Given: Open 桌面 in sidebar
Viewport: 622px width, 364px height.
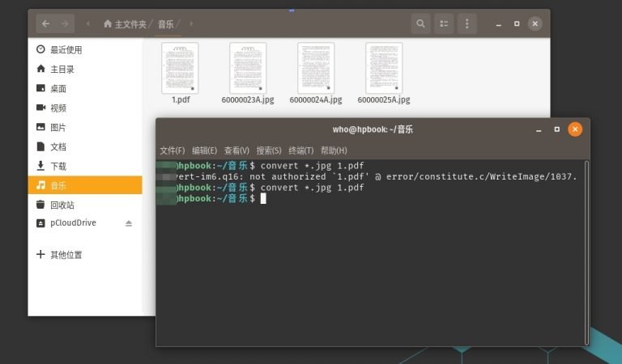Looking at the screenshot, I should tap(85, 88).
